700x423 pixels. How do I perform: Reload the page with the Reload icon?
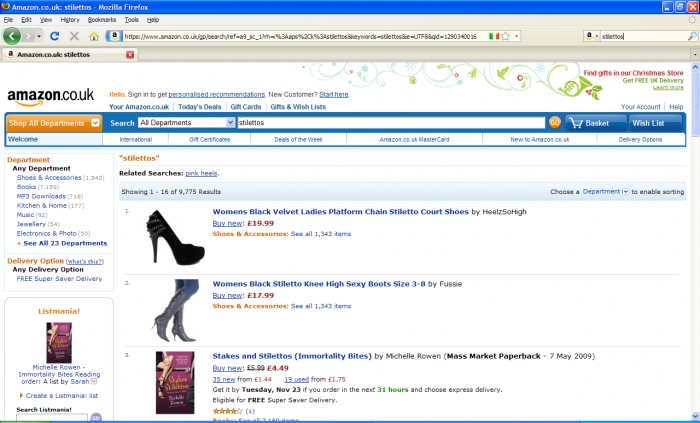[x=54, y=36]
